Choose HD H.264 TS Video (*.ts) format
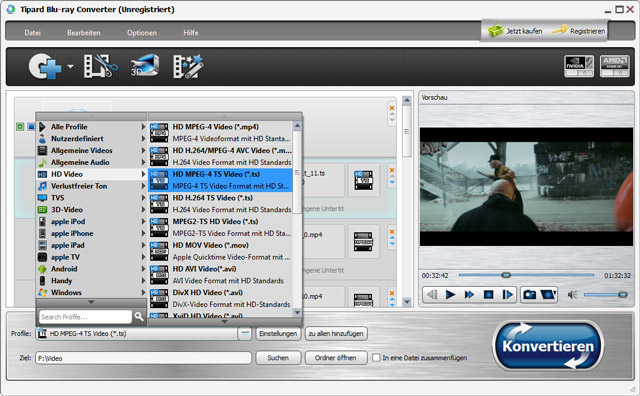Viewport: 640px width, 396px height. [x=220, y=204]
